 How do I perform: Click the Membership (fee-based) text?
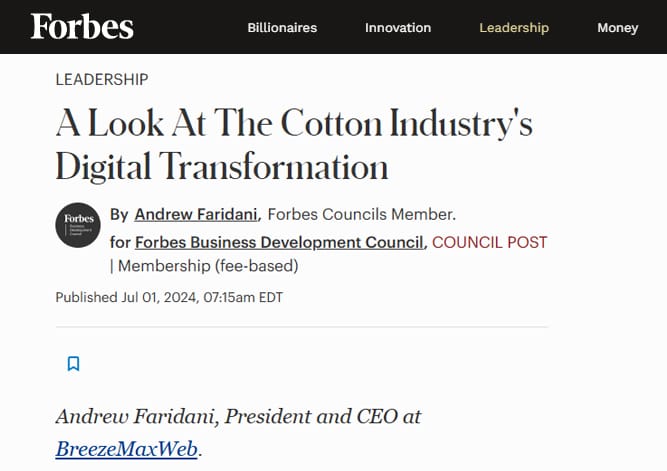click(x=208, y=266)
